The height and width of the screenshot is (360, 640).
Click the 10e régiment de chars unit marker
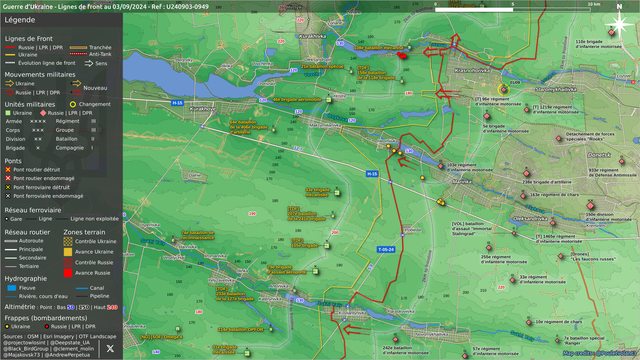tap(529, 322)
